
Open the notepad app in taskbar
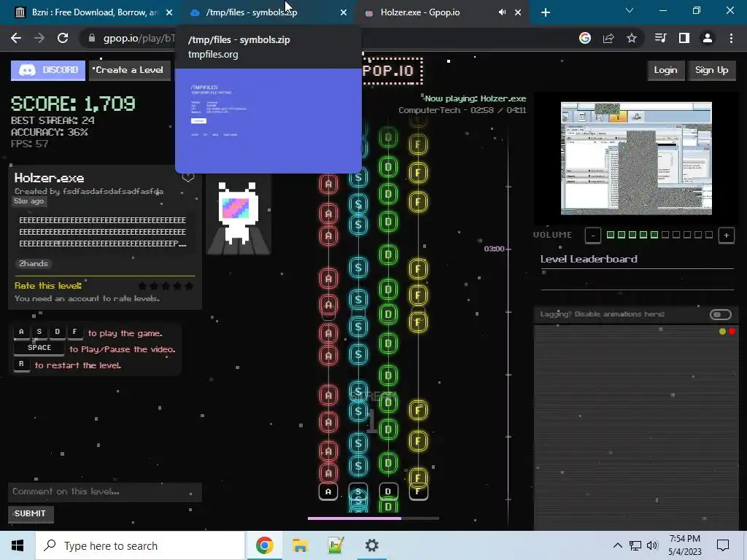[336, 545]
